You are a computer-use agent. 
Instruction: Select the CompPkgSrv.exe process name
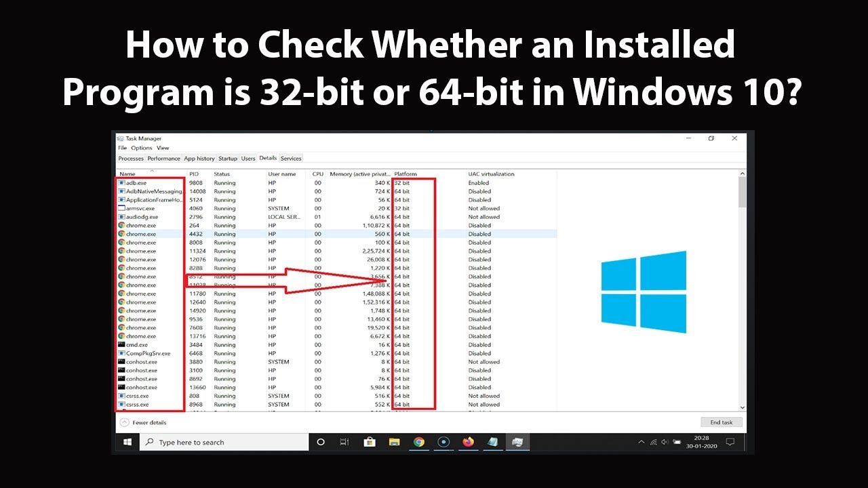[x=148, y=353]
